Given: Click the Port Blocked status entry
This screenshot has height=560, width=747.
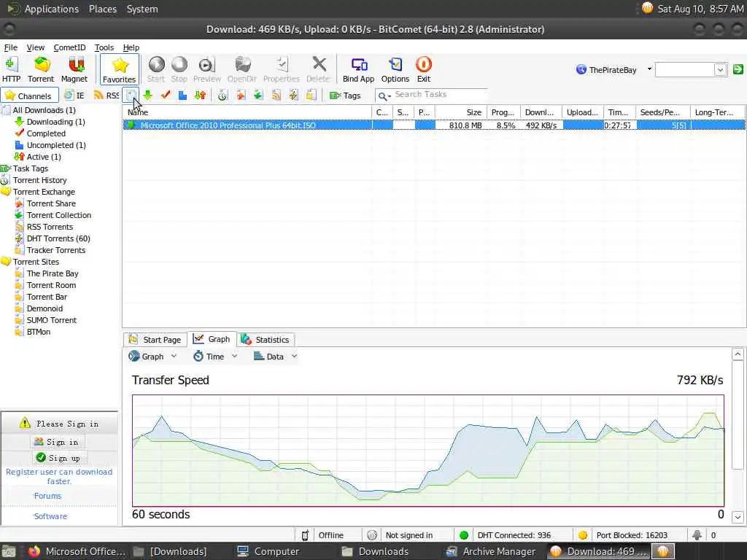Looking at the screenshot, I should click(x=631, y=535).
